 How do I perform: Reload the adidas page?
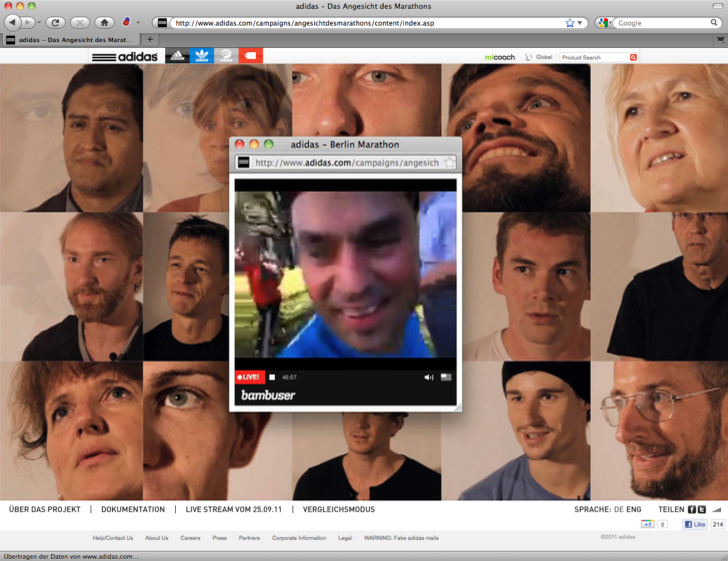[x=55, y=23]
